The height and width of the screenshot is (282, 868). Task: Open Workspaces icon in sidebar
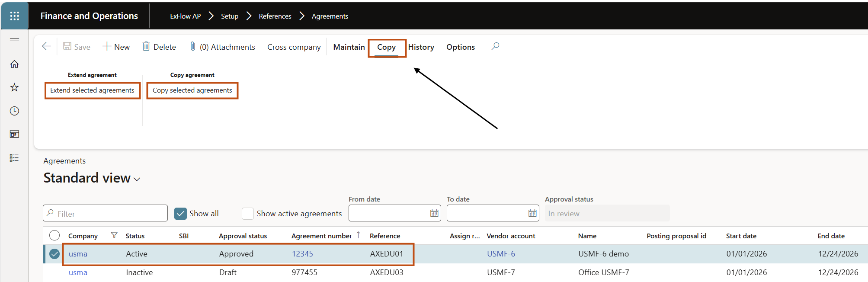14,135
